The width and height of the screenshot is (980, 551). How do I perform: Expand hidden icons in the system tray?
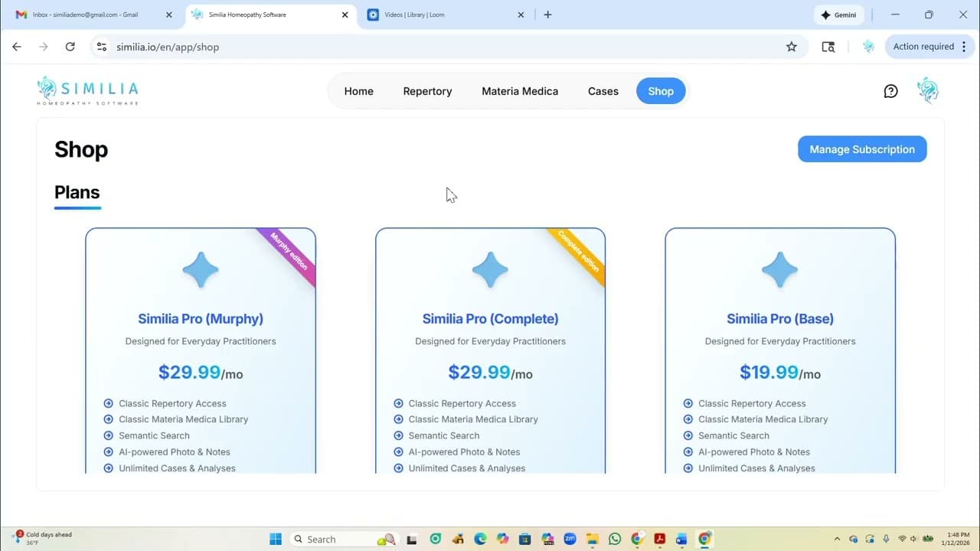838,539
